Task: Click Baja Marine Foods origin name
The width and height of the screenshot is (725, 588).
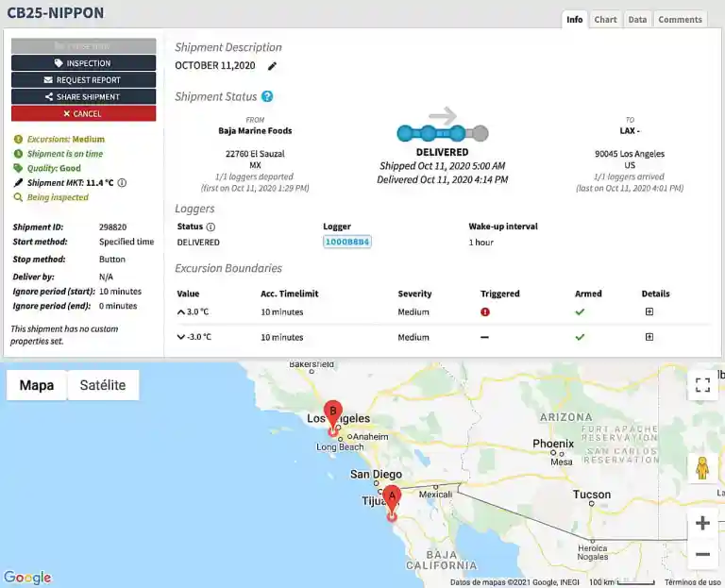Action: 255,131
